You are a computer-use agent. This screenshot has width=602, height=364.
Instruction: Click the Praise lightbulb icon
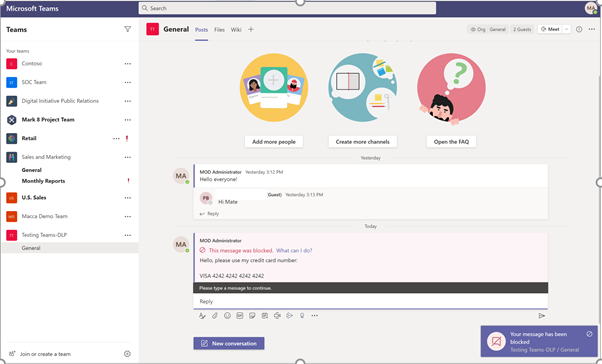coord(302,316)
